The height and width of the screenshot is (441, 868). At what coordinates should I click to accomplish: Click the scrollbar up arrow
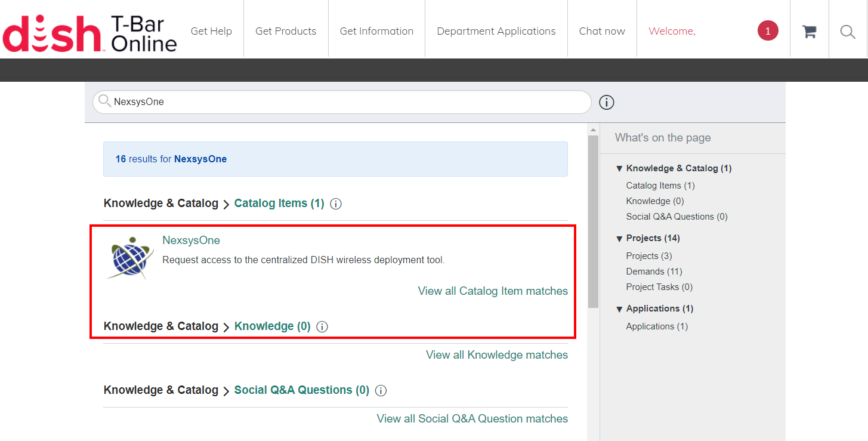point(593,129)
